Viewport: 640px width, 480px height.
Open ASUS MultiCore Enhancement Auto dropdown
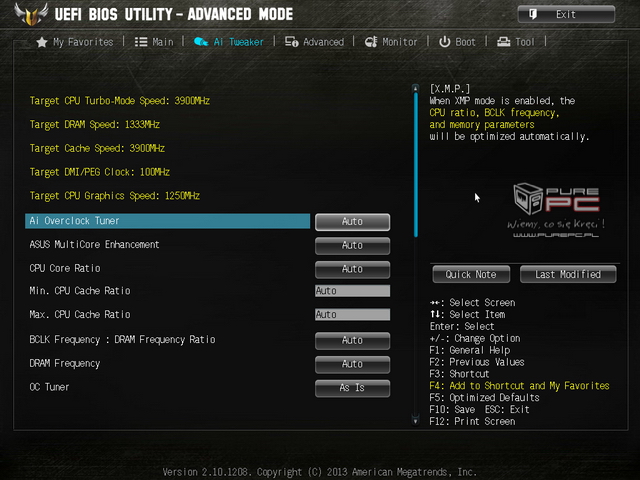(352, 245)
